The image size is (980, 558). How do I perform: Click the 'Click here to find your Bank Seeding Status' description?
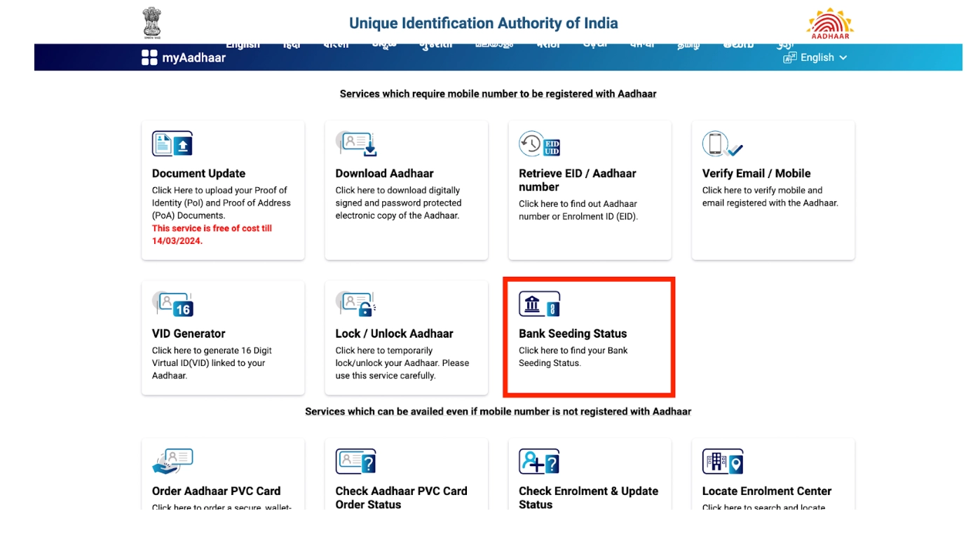573,357
